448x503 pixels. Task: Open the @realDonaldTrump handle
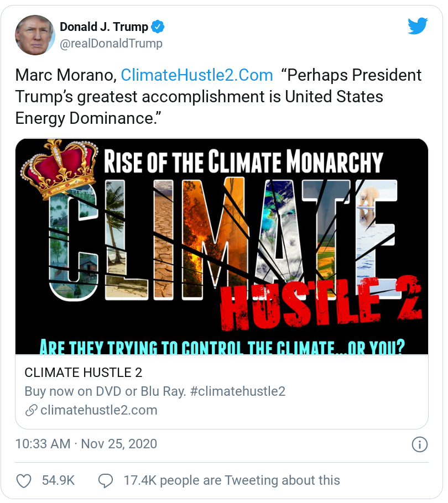pos(111,44)
